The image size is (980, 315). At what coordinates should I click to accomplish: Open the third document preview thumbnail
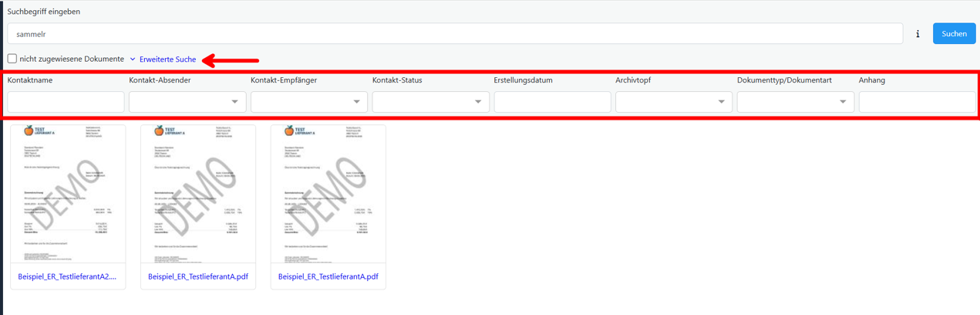(x=328, y=193)
